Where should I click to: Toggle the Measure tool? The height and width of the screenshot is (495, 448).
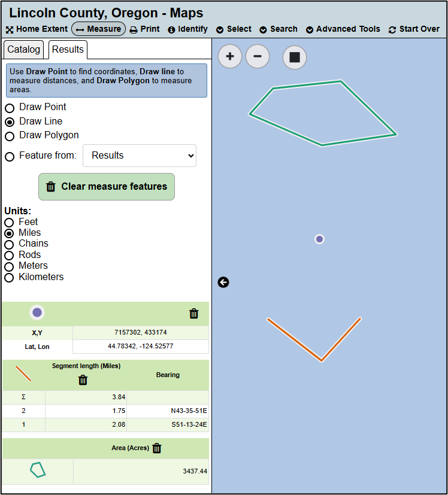tap(99, 29)
